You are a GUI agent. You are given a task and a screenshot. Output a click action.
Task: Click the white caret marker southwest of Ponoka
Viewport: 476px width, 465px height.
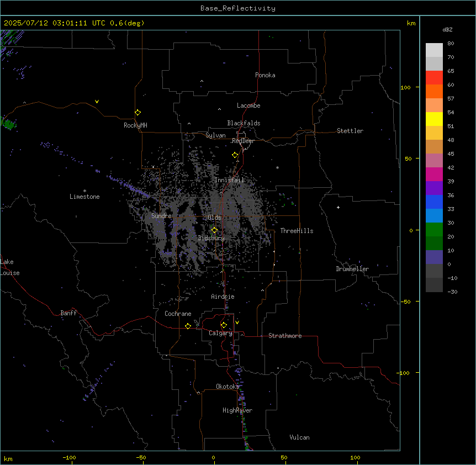(202, 81)
